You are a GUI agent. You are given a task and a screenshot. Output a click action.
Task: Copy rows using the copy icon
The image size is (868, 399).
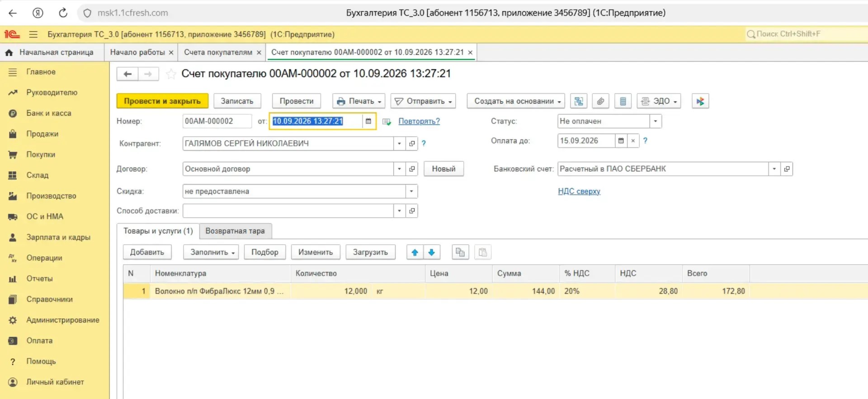click(460, 252)
